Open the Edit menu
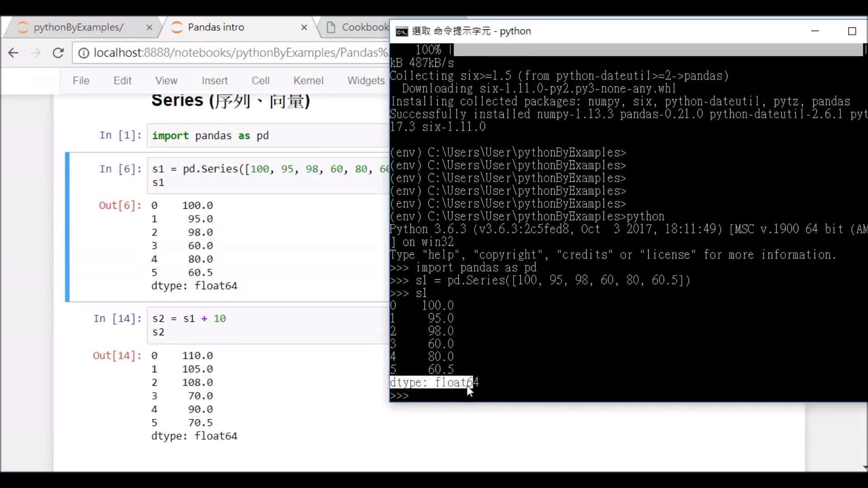868x488 pixels. pyautogui.click(x=122, y=80)
